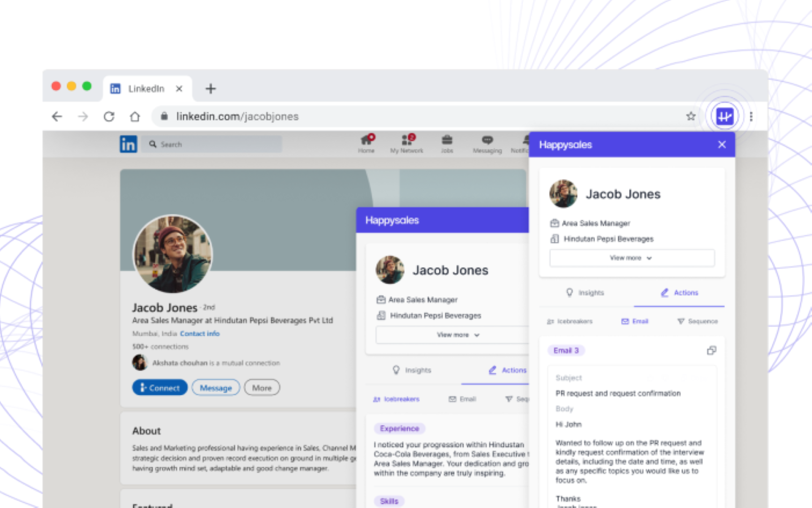Click the Email 3 label chip
The width and height of the screenshot is (812, 508).
[566, 350]
